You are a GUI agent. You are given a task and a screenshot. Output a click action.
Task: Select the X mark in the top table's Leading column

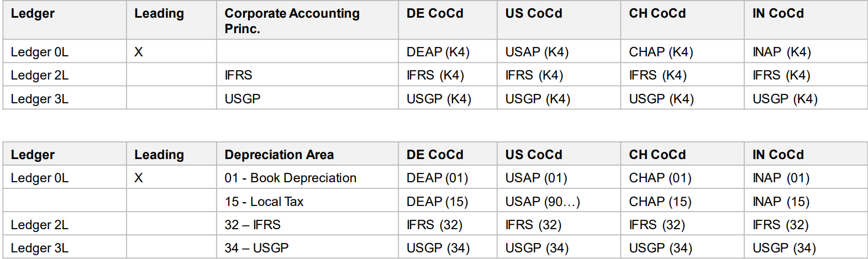tap(139, 52)
